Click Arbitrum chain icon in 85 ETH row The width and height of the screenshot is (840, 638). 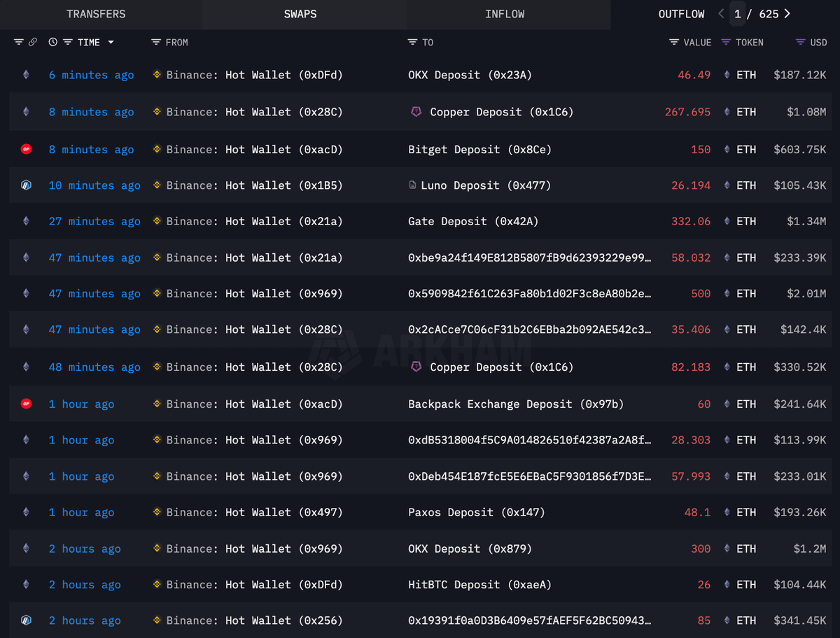[x=26, y=620]
